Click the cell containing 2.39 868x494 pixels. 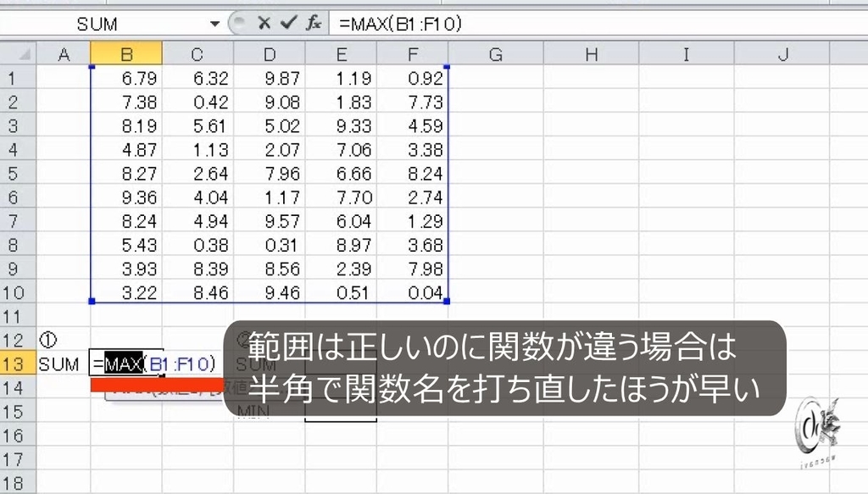click(341, 269)
